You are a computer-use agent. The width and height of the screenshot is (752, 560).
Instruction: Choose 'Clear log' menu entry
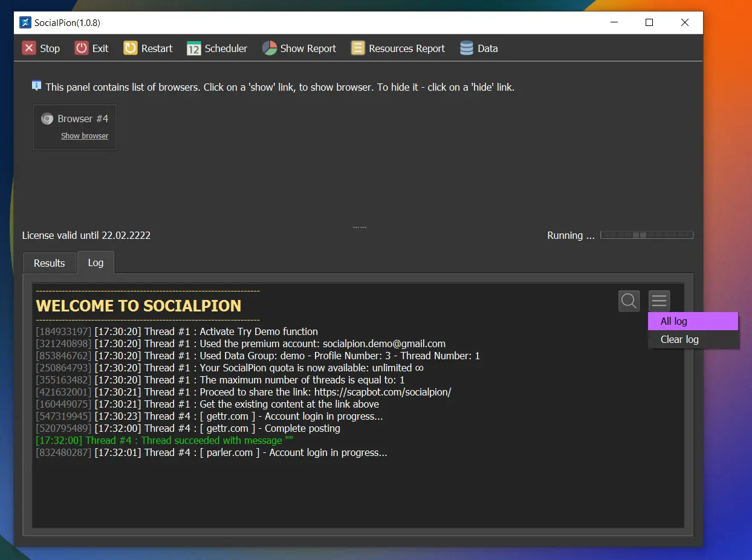[x=693, y=339]
